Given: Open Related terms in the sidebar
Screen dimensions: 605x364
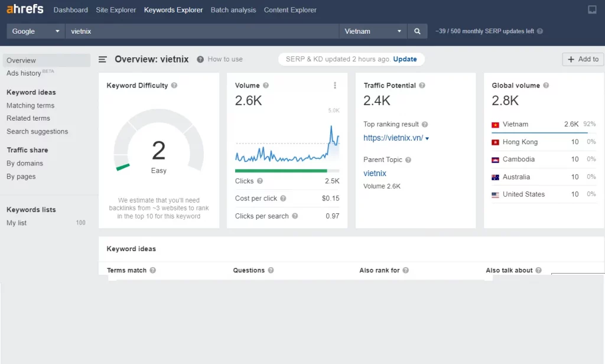Looking at the screenshot, I should pyautogui.click(x=28, y=118).
